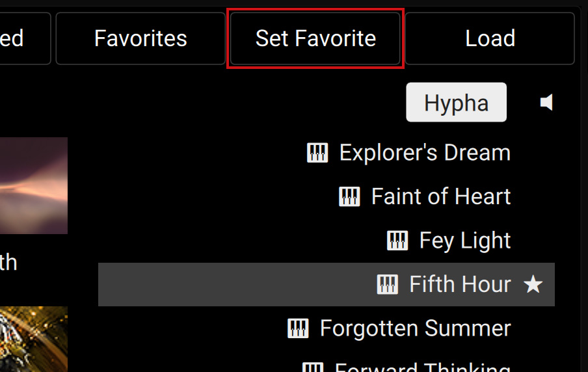This screenshot has width=588, height=372.
Task: Click the Set Favorite button
Action: (x=315, y=38)
